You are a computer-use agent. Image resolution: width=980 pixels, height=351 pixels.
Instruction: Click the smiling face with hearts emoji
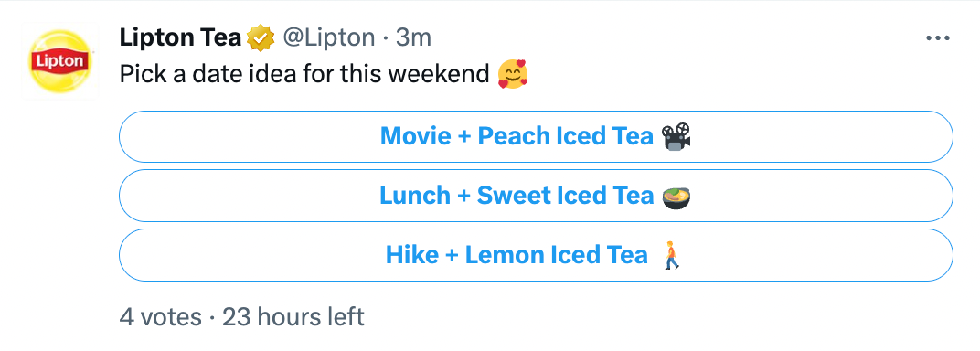(513, 74)
